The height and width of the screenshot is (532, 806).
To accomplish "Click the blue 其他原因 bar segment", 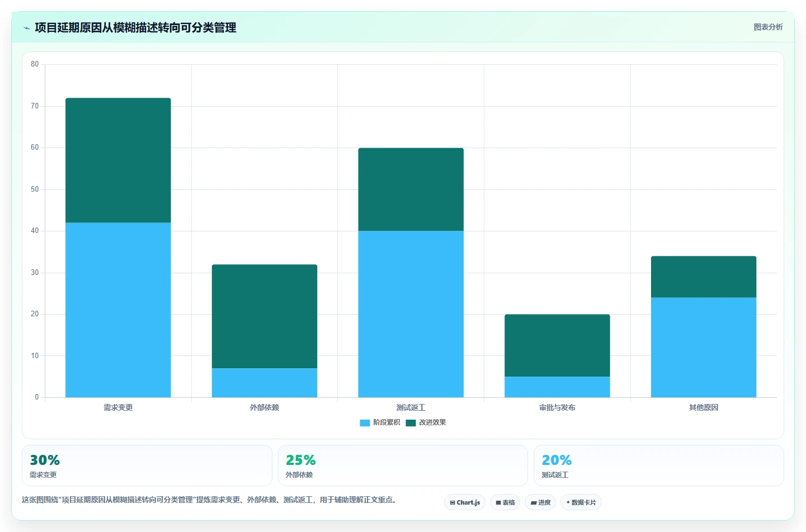I will tap(704, 348).
